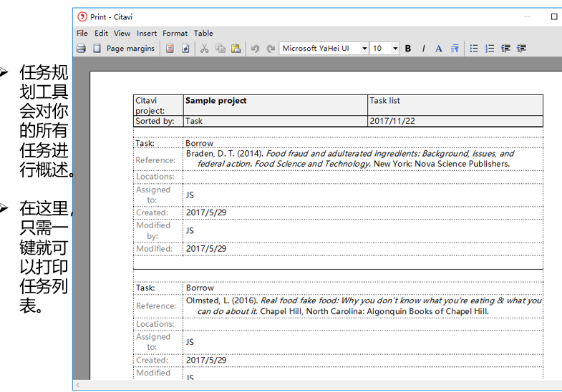
Task: Click the Cut scissors icon
Action: 204,49
